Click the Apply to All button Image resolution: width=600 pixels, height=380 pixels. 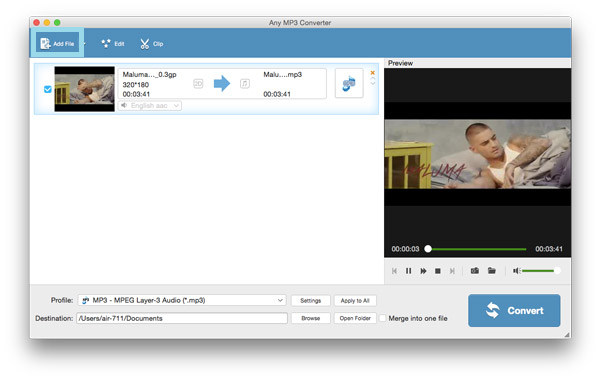355,301
